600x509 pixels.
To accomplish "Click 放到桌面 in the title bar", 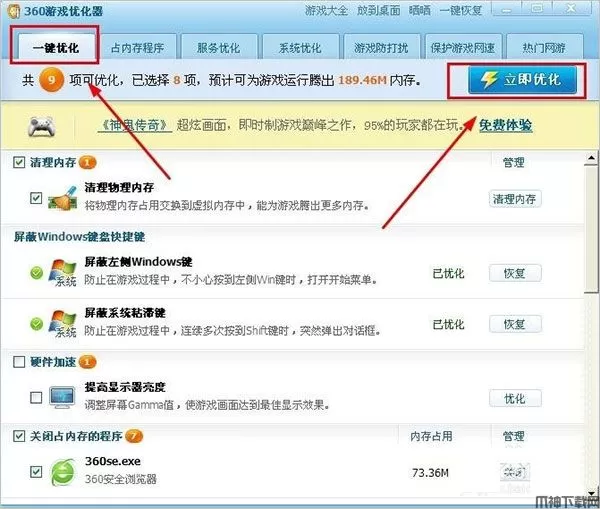I will coord(378,10).
